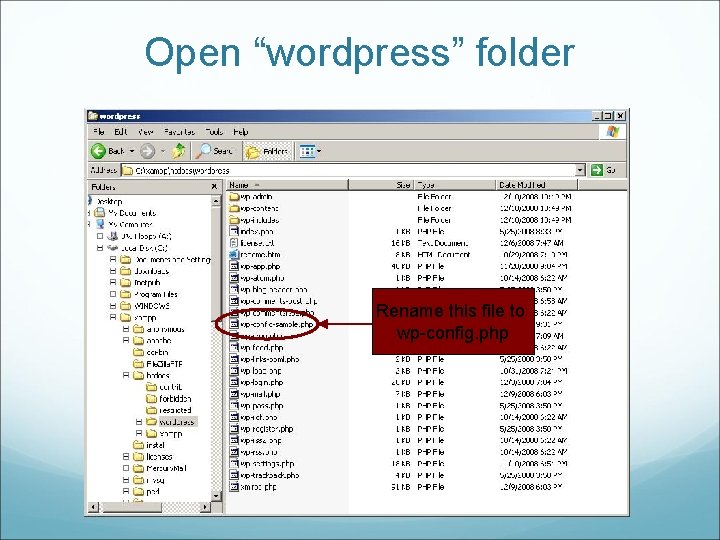Select the index.php file icon
The width and height of the screenshot is (720, 540).
point(234,231)
